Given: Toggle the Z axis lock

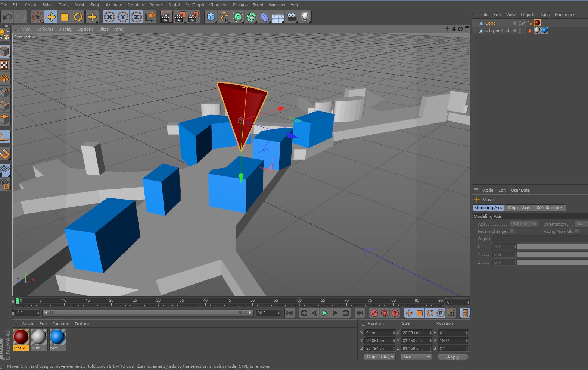Looking at the screenshot, I should (136, 17).
